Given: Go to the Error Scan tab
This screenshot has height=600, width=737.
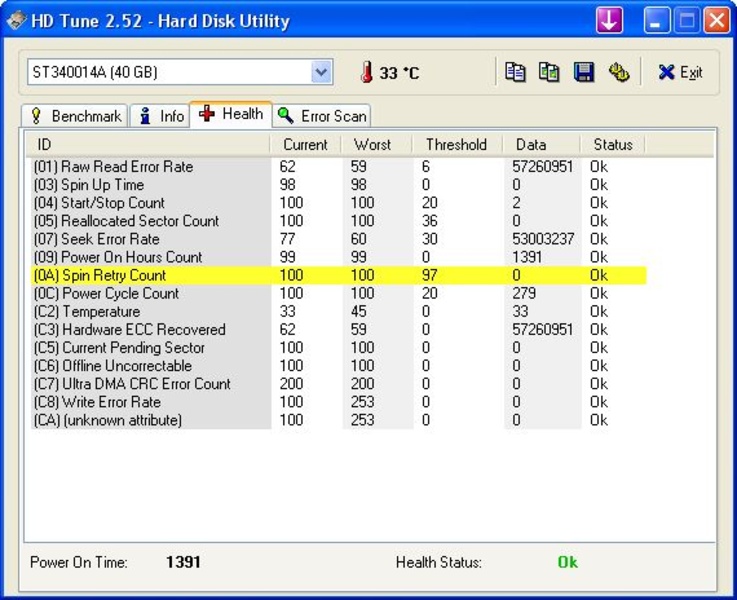Looking at the screenshot, I should click(322, 116).
